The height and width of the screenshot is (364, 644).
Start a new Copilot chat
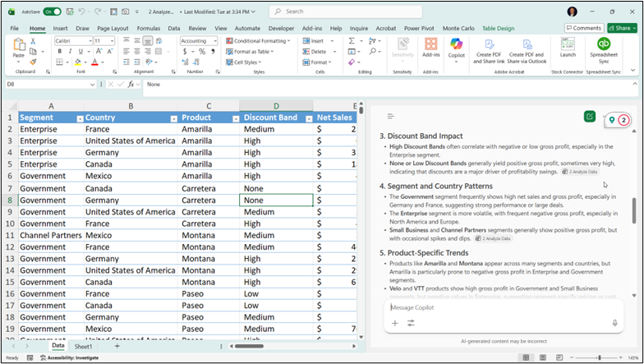click(590, 117)
